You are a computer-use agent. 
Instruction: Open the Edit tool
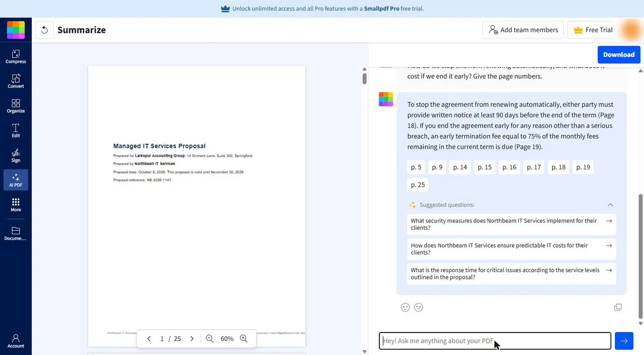pyautogui.click(x=16, y=131)
